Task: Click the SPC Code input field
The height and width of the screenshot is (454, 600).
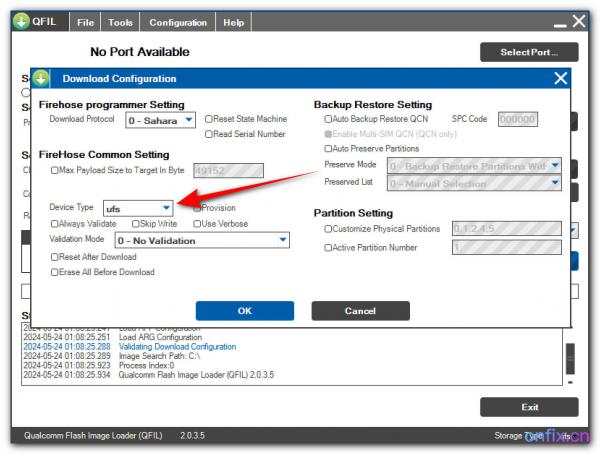Action: [517, 119]
